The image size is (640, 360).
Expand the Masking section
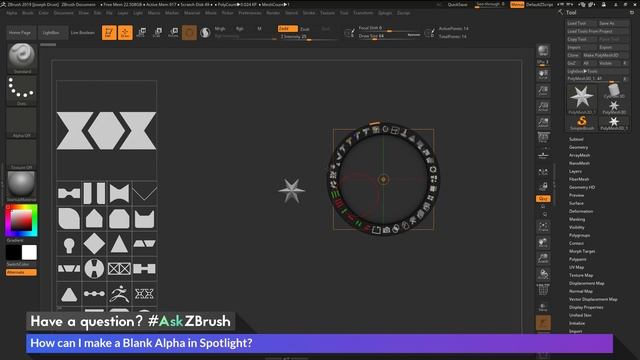tap(577, 220)
